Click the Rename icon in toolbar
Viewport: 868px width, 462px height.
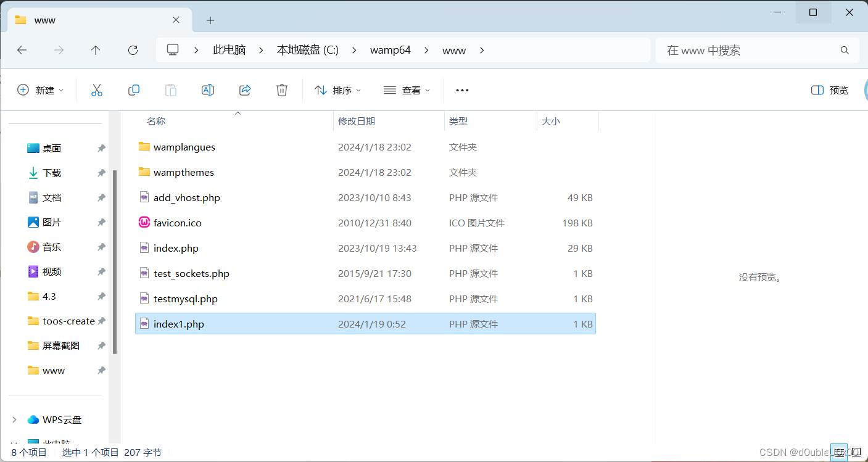pyautogui.click(x=208, y=90)
